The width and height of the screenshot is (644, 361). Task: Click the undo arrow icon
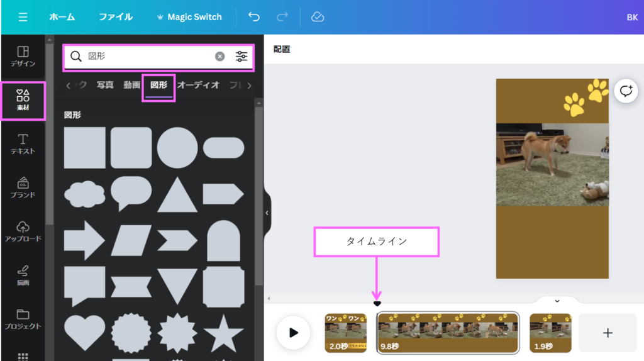tap(254, 17)
